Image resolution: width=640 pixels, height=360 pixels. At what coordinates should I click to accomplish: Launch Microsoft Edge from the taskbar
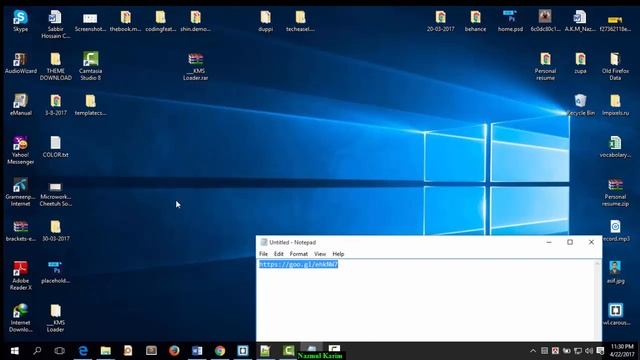point(83,351)
